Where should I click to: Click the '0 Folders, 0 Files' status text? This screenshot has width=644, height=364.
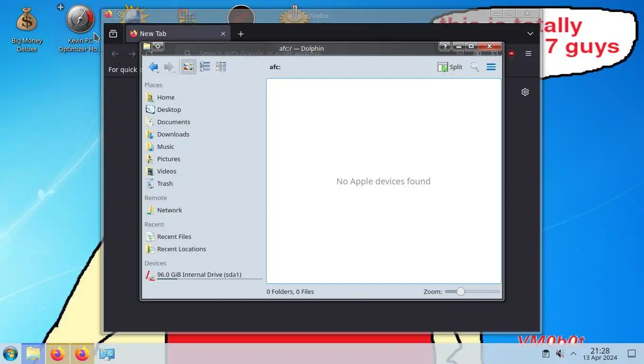[x=290, y=292]
